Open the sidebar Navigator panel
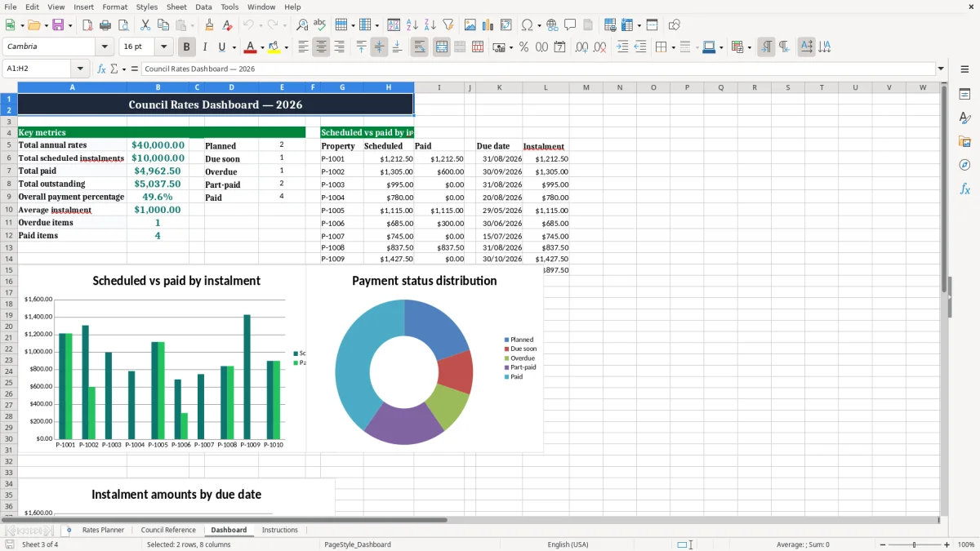Screen dimensions: 980x551 click(x=964, y=165)
